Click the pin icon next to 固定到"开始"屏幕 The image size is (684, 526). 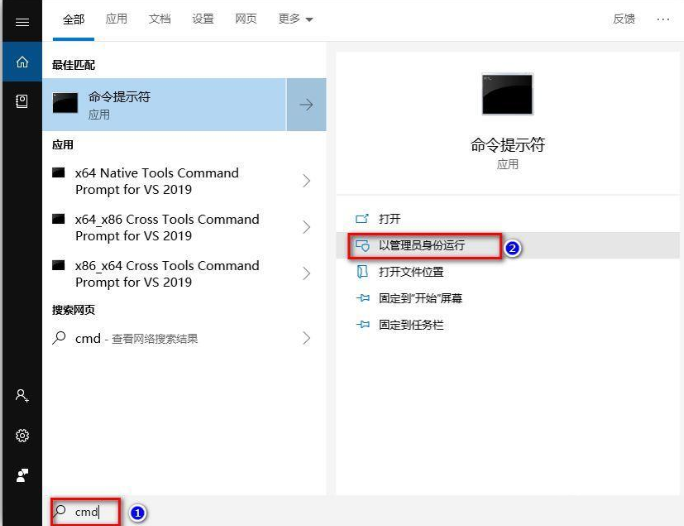coord(363,298)
